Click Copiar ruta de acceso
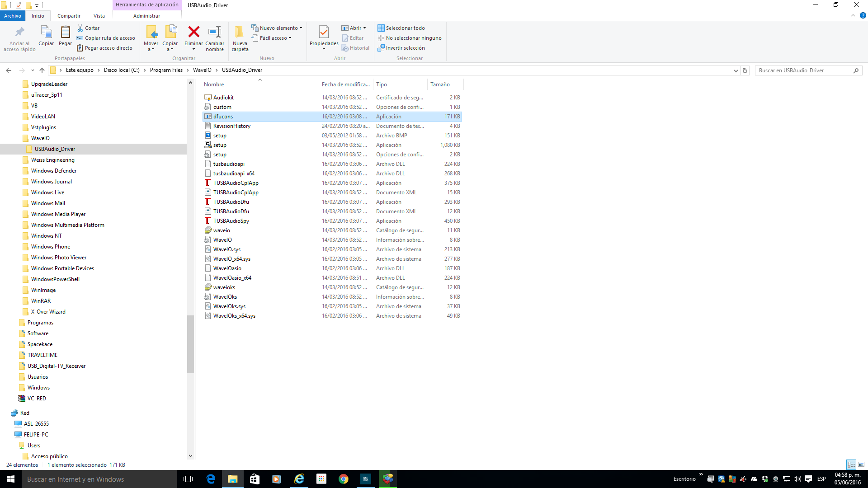This screenshot has width=868, height=488. click(x=106, y=38)
